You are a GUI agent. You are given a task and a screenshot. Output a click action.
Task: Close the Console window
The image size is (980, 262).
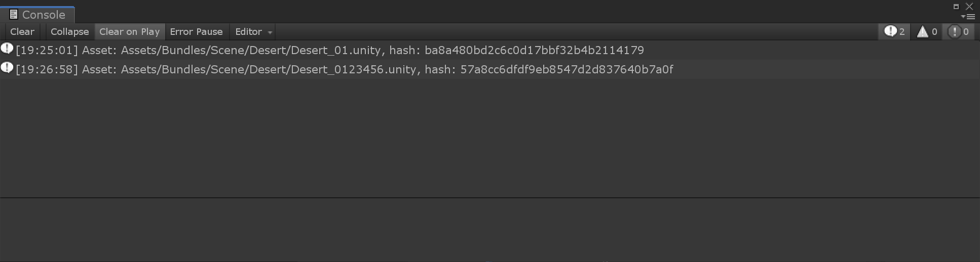[969, 7]
